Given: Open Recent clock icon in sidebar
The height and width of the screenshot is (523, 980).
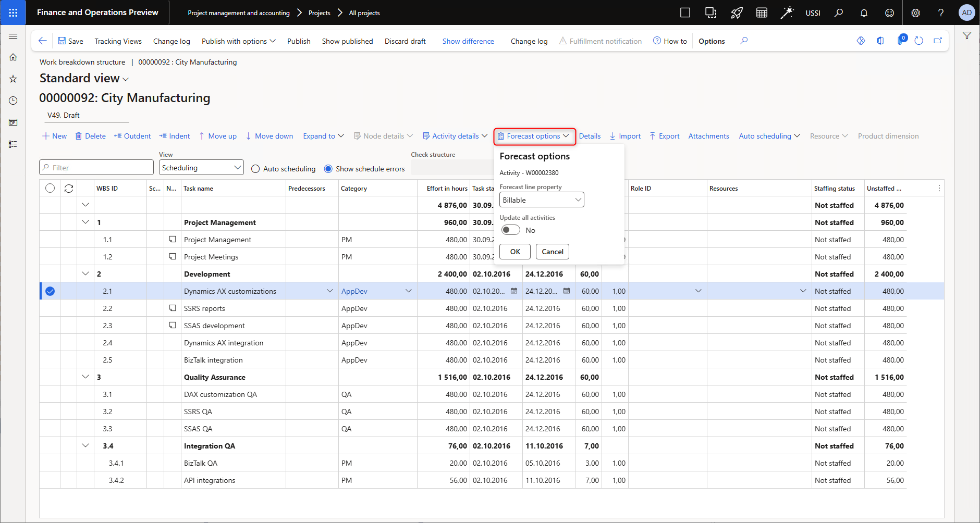Looking at the screenshot, I should pyautogui.click(x=13, y=101).
